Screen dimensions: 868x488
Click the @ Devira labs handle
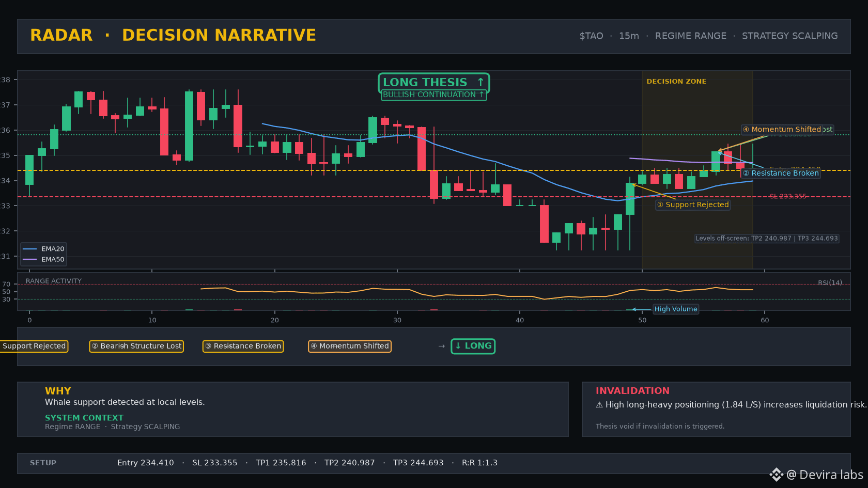[x=825, y=475]
